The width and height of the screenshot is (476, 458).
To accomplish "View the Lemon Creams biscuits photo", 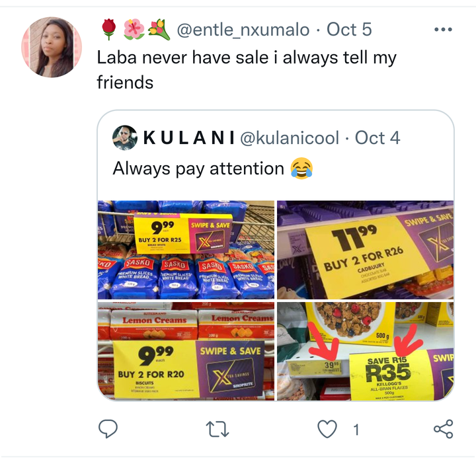I will coord(186,351).
